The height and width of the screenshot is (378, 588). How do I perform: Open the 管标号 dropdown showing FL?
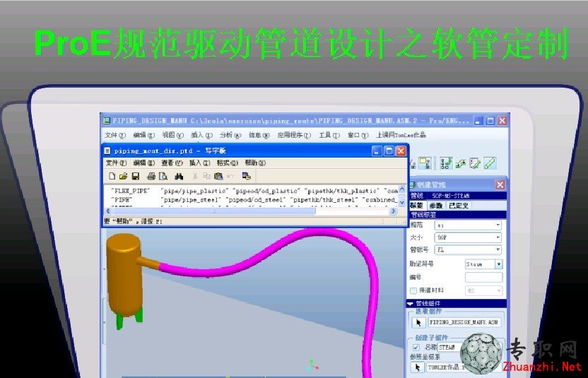[468, 249]
